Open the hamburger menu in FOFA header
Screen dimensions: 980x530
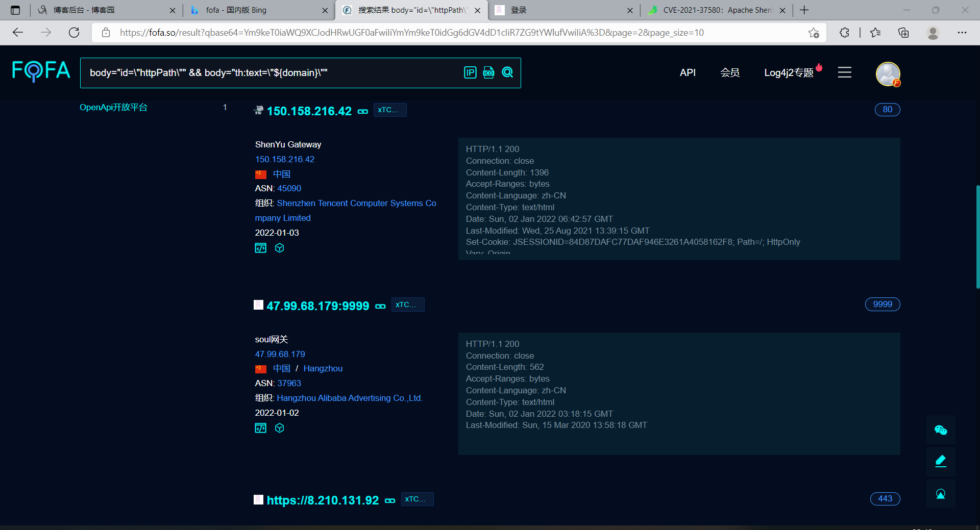tap(845, 72)
